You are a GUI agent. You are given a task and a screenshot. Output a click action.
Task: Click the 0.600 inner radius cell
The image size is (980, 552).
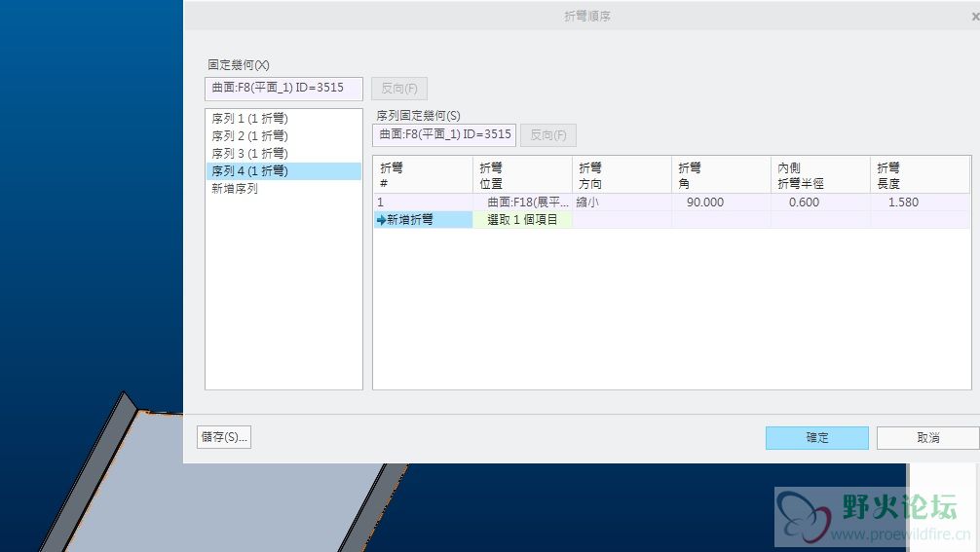tap(820, 202)
